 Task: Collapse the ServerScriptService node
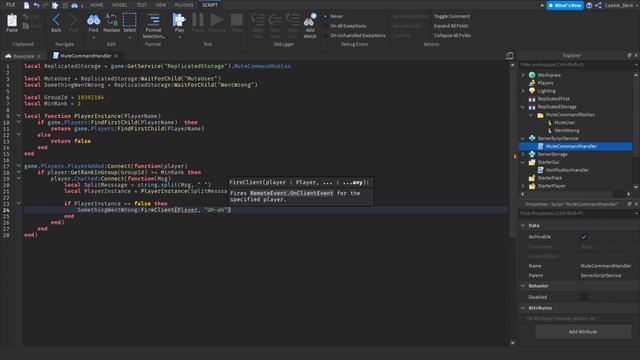523,138
